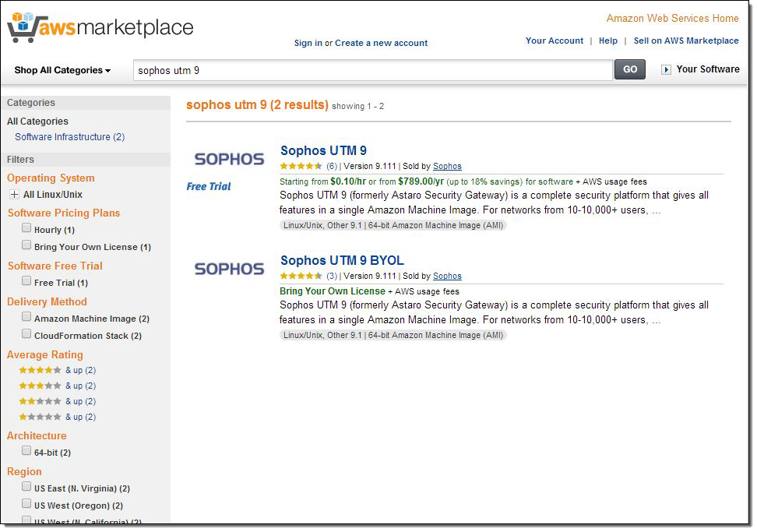Click the star rating for Sophos UTM 9 BYOL

301,276
